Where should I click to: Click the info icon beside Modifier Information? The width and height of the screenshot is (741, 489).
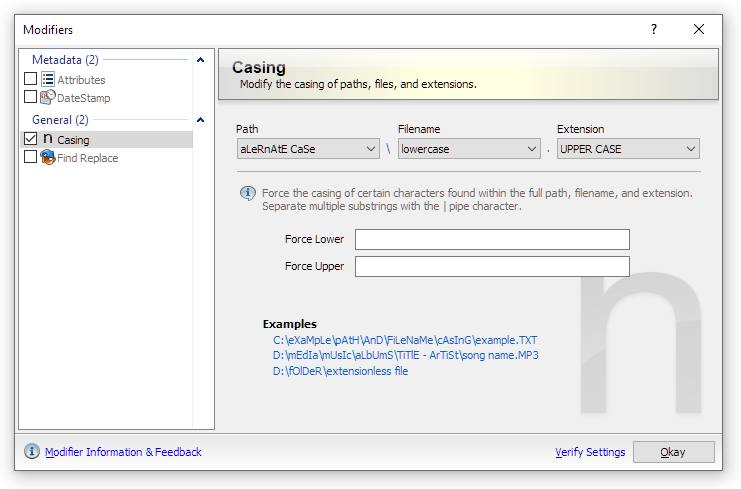[32, 452]
